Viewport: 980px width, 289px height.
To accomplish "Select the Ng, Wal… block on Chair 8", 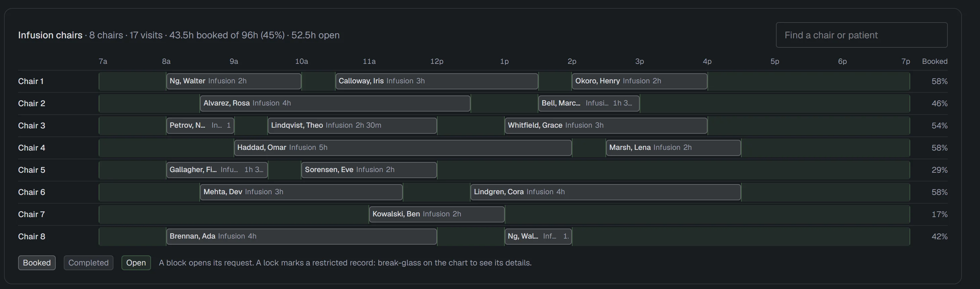I will 538,237.
